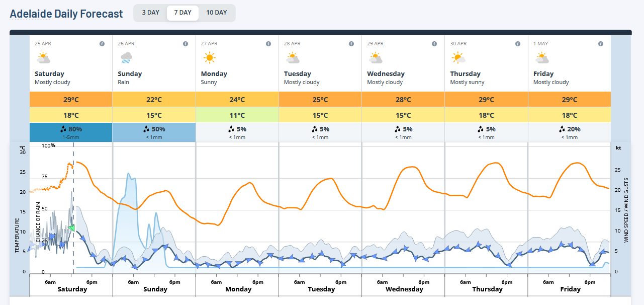Viewport: 644px width, 305px height.
Task: Click Monday's sunny weather icon
Action: click(209, 58)
